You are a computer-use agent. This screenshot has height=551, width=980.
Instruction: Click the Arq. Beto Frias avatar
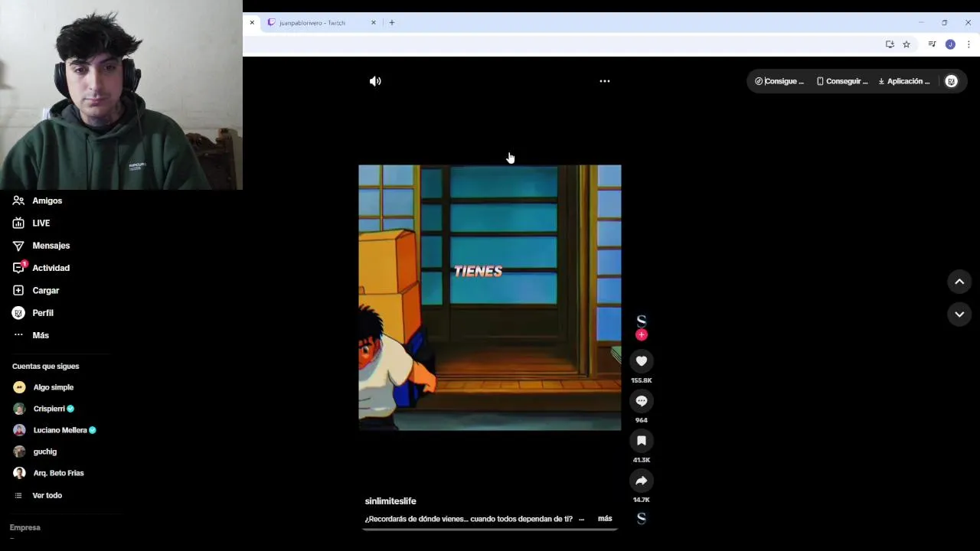click(19, 473)
